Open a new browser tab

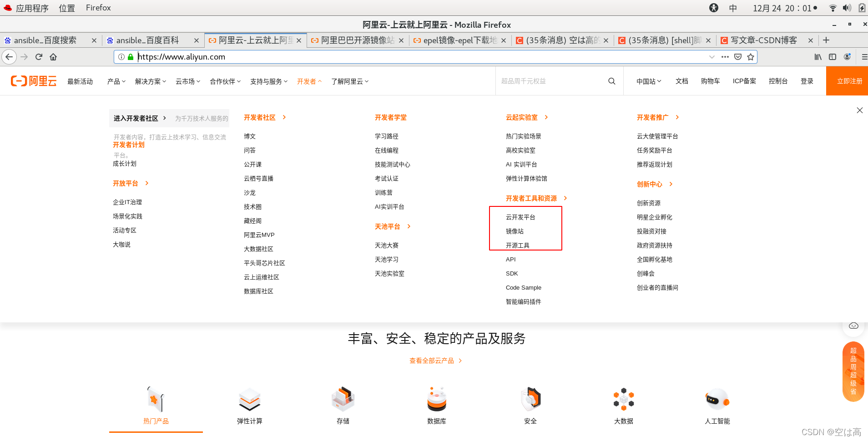click(826, 40)
